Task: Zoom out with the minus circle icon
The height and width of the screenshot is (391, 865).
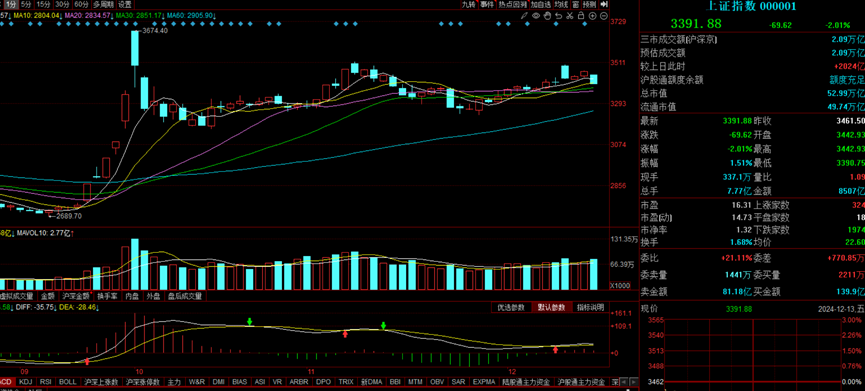Action: coord(604,15)
